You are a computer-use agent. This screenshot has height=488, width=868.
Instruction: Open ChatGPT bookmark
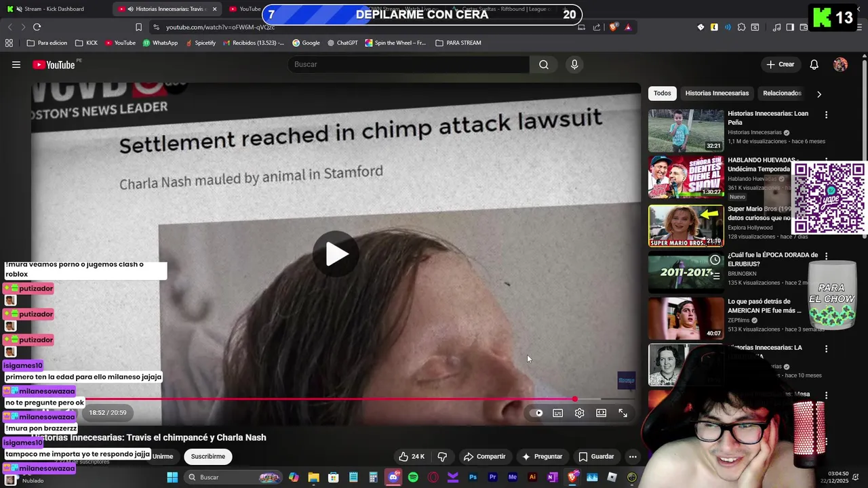tap(342, 43)
